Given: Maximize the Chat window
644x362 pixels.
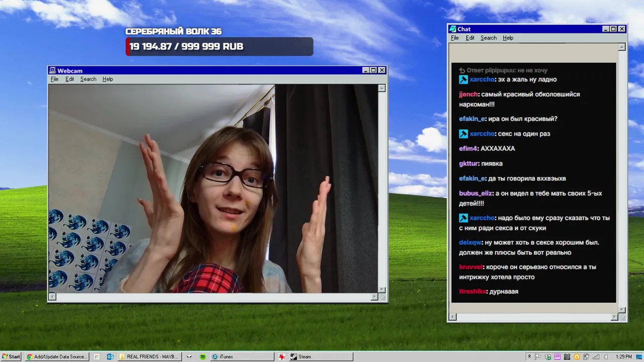Looking at the screenshot, I should 613,29.
